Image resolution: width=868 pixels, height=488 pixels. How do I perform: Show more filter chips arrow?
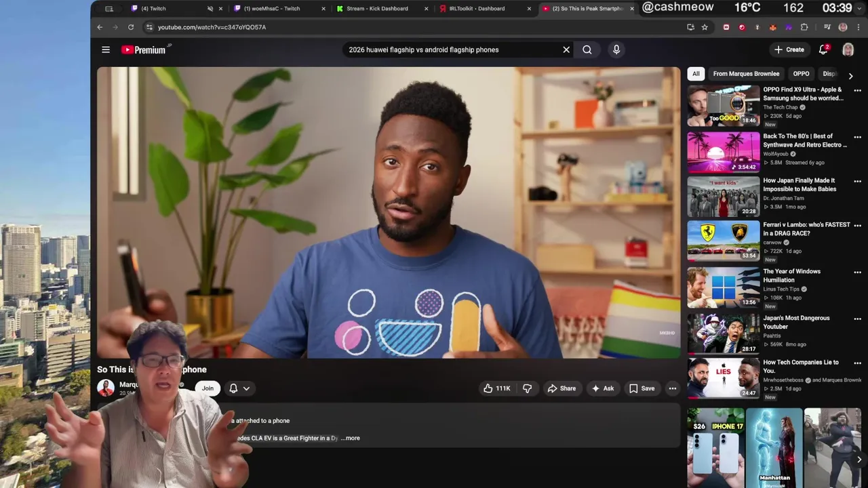(x=850, y=76)
